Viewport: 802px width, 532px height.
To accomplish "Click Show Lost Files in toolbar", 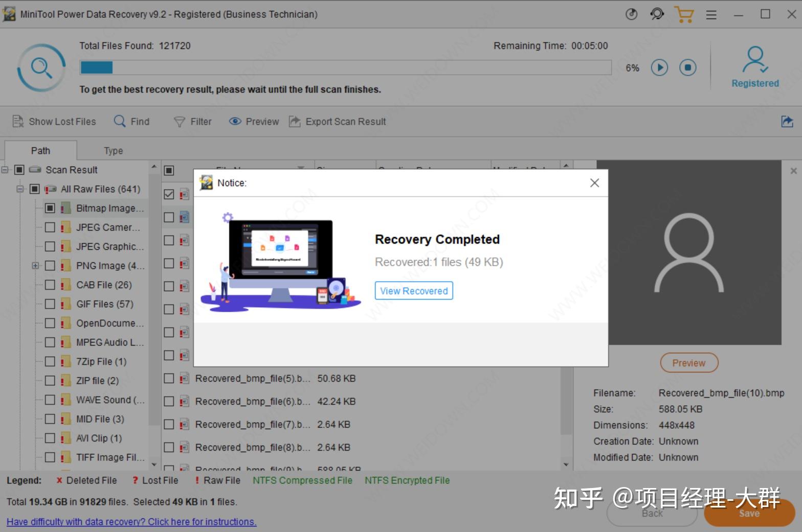I will [54, 122].
